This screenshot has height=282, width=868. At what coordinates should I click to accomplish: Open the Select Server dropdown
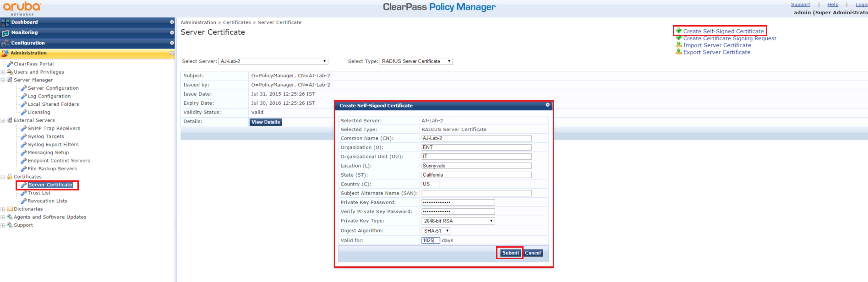tap(273, 61)
